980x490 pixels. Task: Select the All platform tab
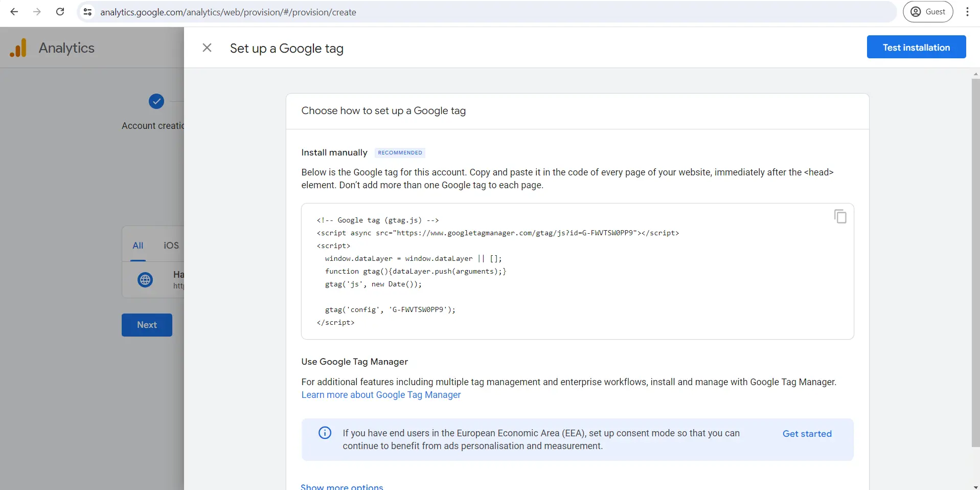138,246
